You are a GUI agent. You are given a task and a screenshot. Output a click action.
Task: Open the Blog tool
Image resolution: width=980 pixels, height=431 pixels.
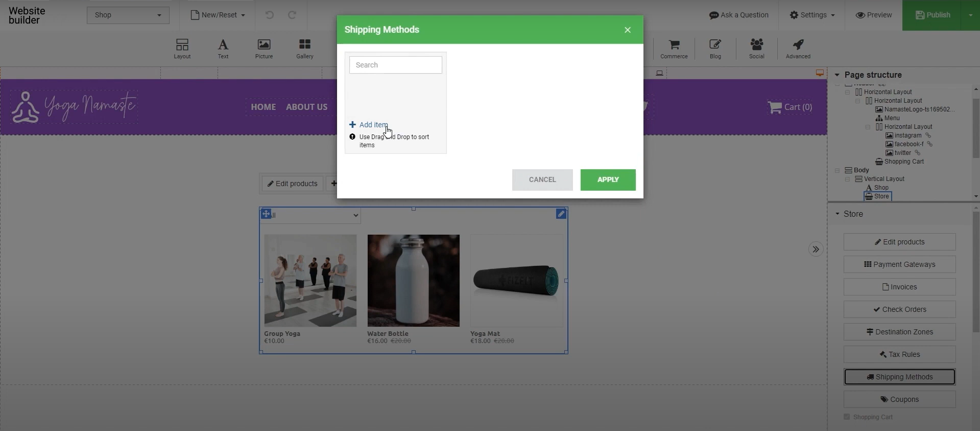(715, 49)
